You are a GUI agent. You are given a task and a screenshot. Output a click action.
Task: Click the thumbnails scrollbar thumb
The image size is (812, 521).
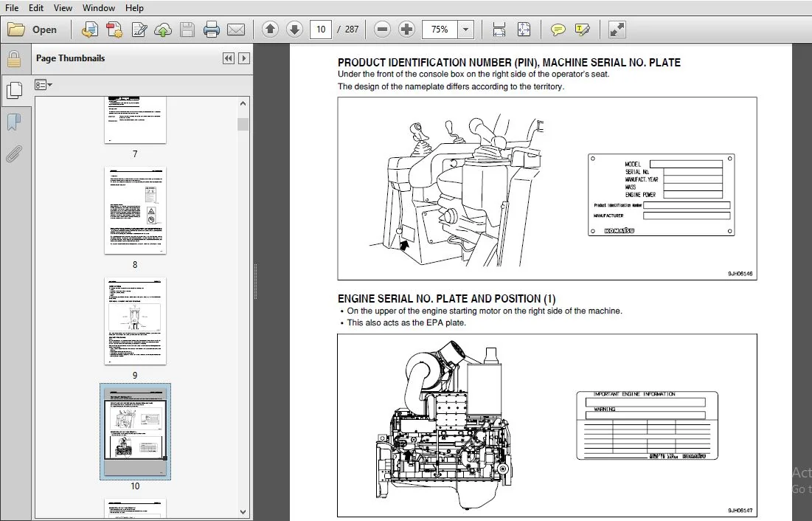243,125
